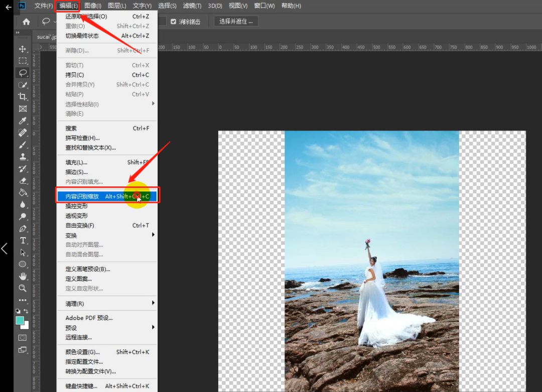The width and height of the screenshot is (542, 392).
Task: Choose 透视变形 menu entry
Action: 107,216
